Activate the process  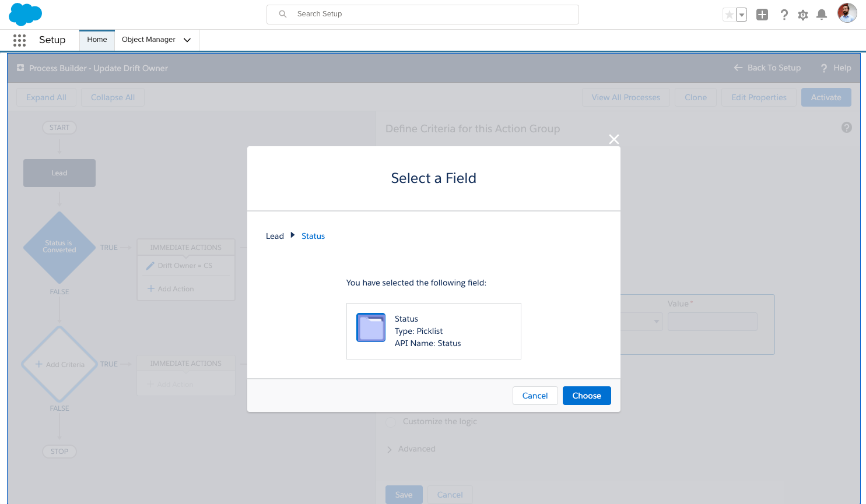pyautogui.click(x=826, y=97)
